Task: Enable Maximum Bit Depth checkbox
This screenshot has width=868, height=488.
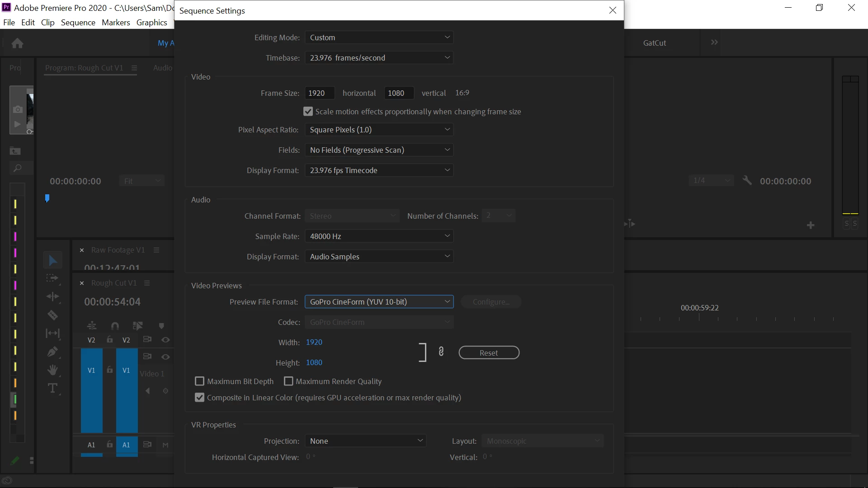Action: pyautogui.click(x=199, y=381)
